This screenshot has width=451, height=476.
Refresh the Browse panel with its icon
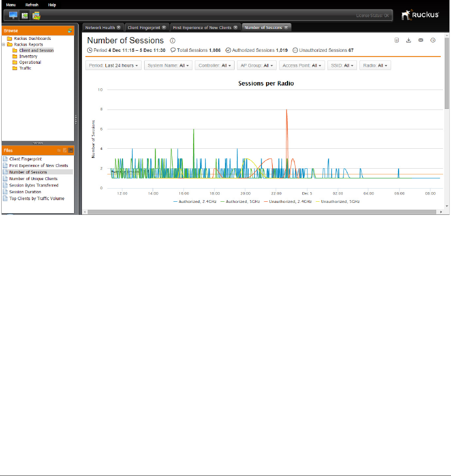(x=70, y=31)
